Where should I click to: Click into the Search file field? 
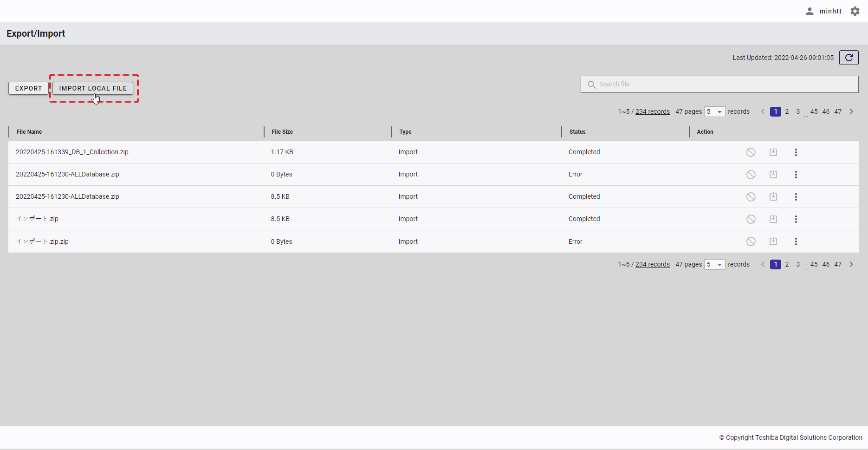tap(724, 85)
